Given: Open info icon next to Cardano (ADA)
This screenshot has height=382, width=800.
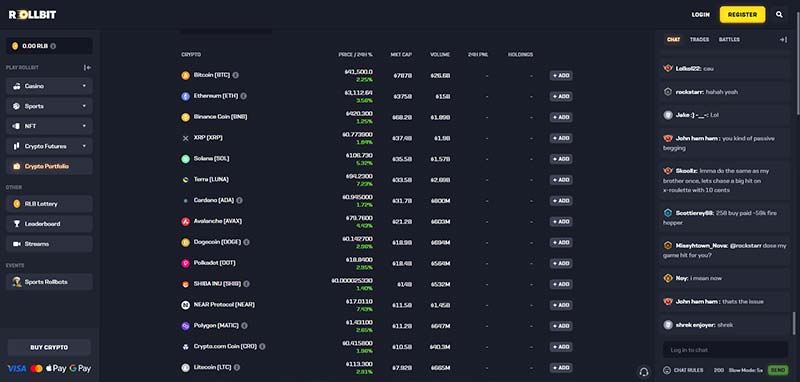Looking at the screenshot, I should (x=239, y=200).
